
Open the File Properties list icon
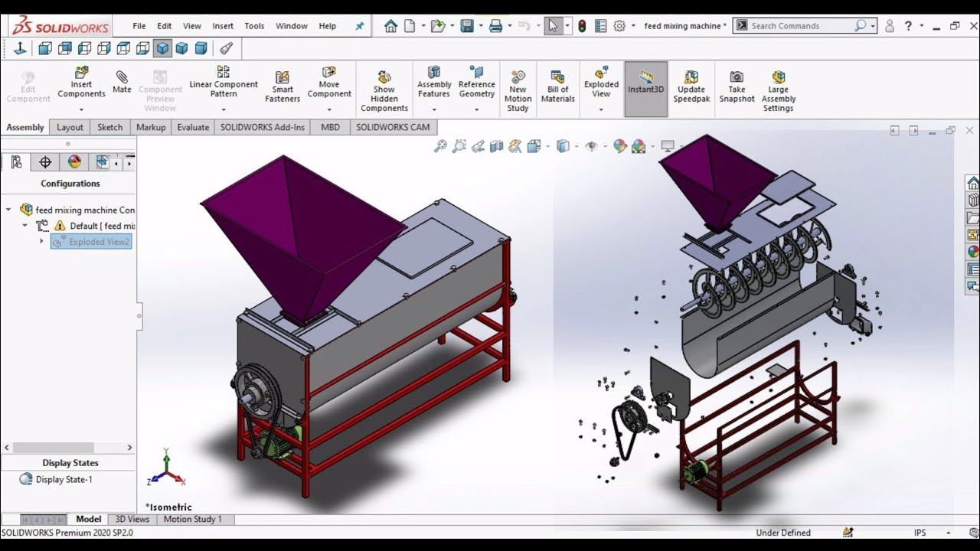coord(600,26)
